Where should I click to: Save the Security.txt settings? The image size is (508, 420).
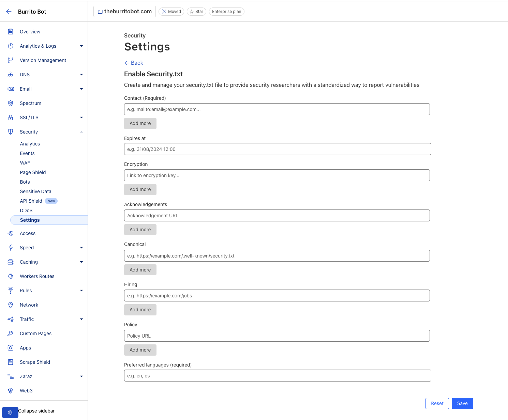[x=462, y=403]
